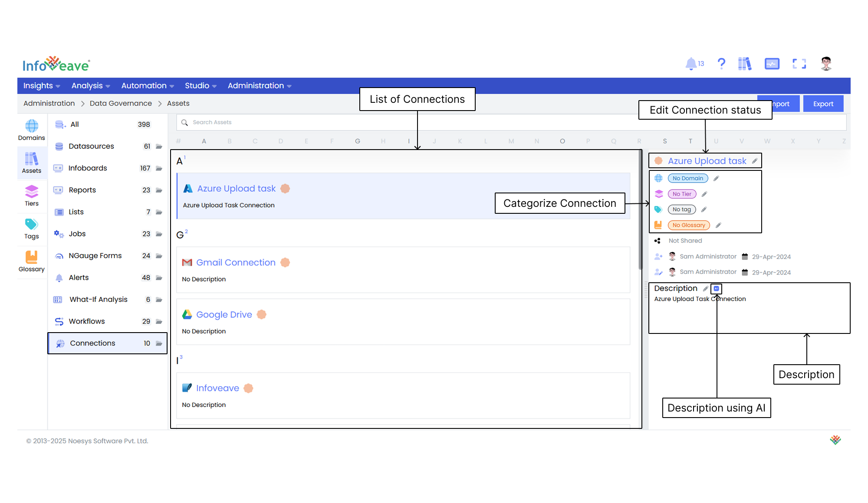868x503 pixels.
Task: Click status dot in Azure Upload task details header
Action: (658, 161)
